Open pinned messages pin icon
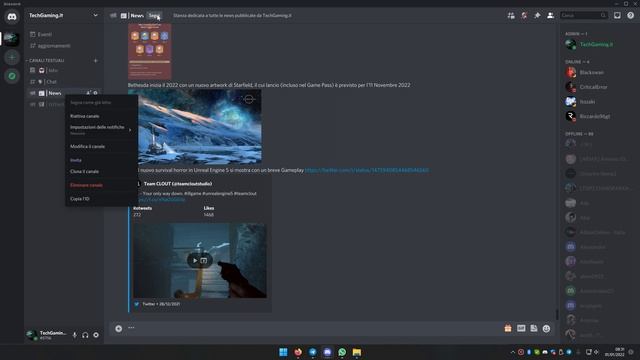This screenshot has width=640, height=360. [537, 16]
